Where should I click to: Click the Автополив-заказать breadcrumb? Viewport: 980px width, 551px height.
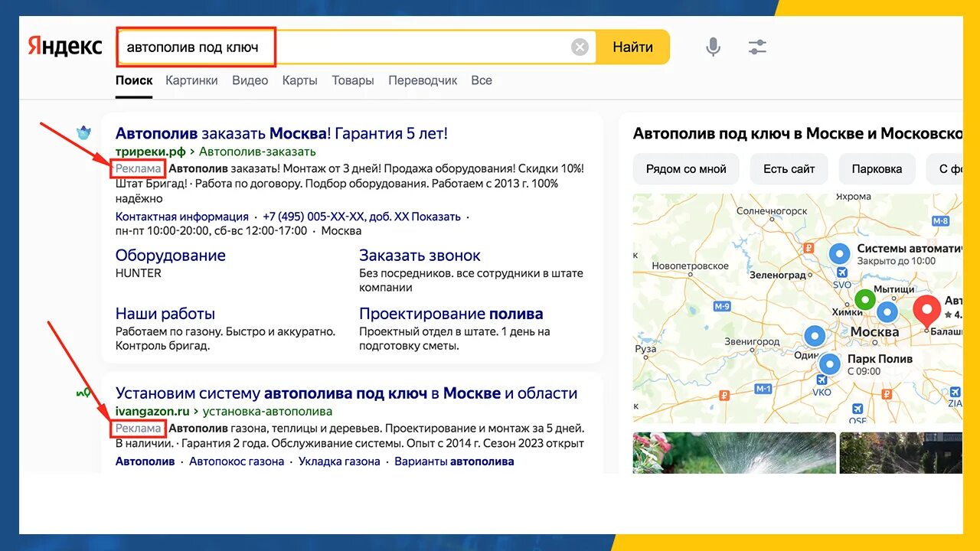257,152
